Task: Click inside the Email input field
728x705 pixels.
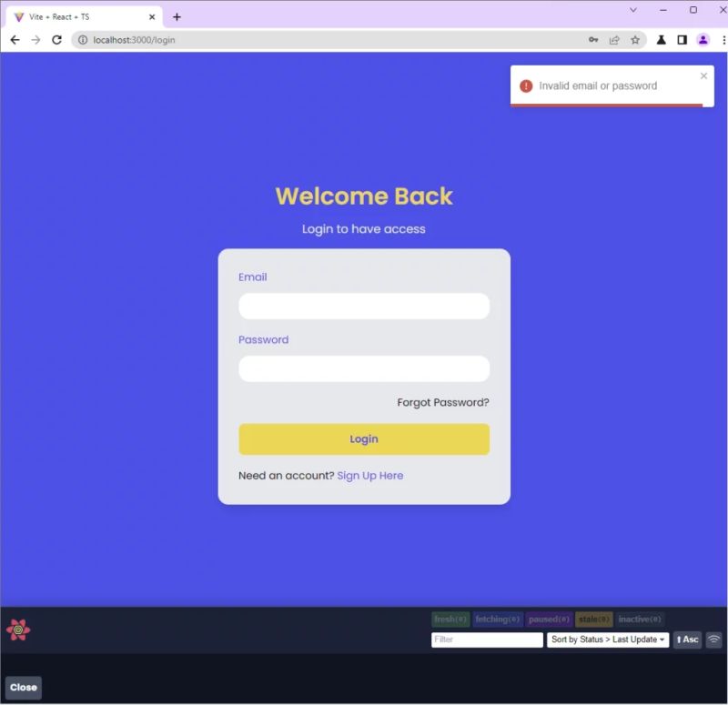Action: pos(364,307)
